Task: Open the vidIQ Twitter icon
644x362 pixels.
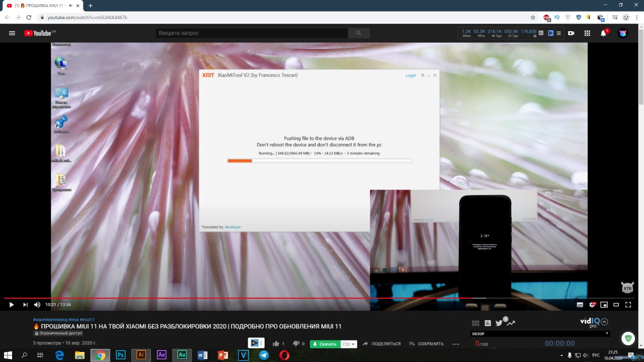Action: (x=499, y=323)
